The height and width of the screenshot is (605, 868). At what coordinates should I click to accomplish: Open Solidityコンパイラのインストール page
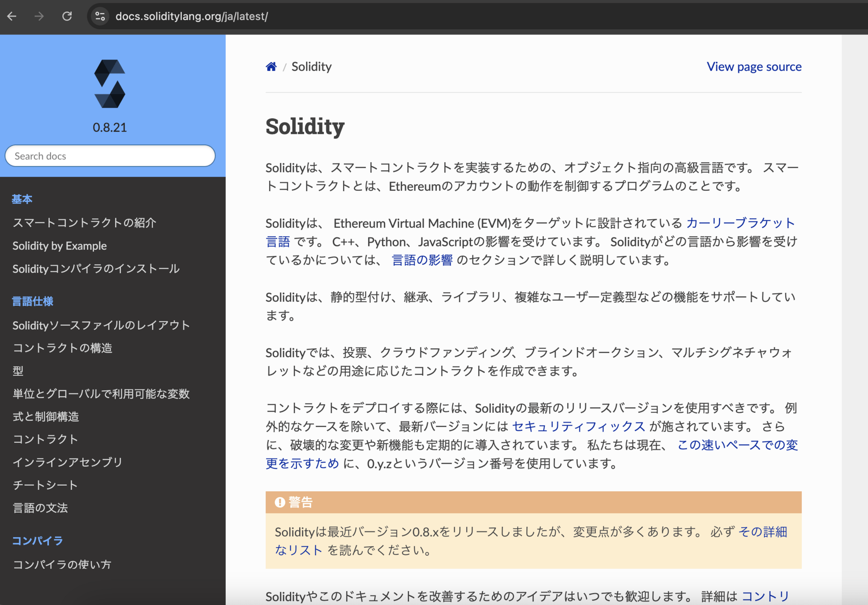[x=96, y=268]
